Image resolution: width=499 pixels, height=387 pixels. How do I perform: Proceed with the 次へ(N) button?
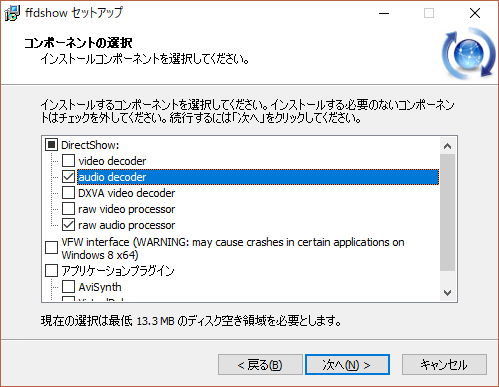[x=347, y=365]
